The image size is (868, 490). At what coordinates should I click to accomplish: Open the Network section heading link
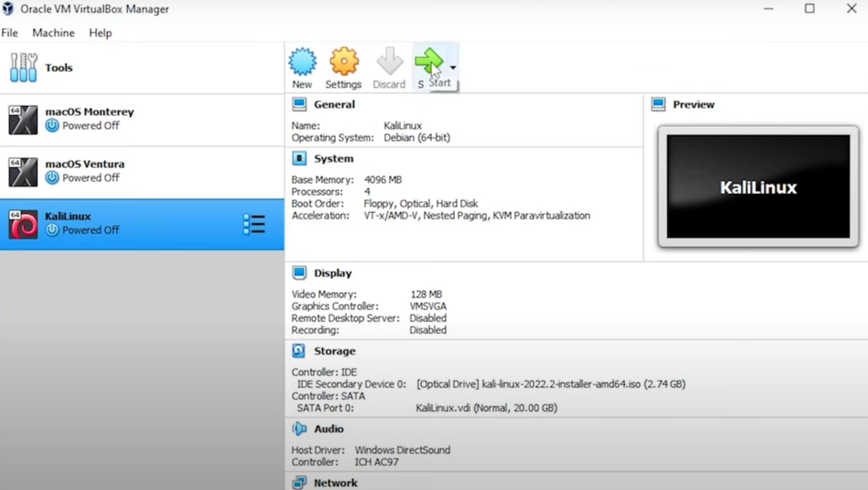point(336,483)
